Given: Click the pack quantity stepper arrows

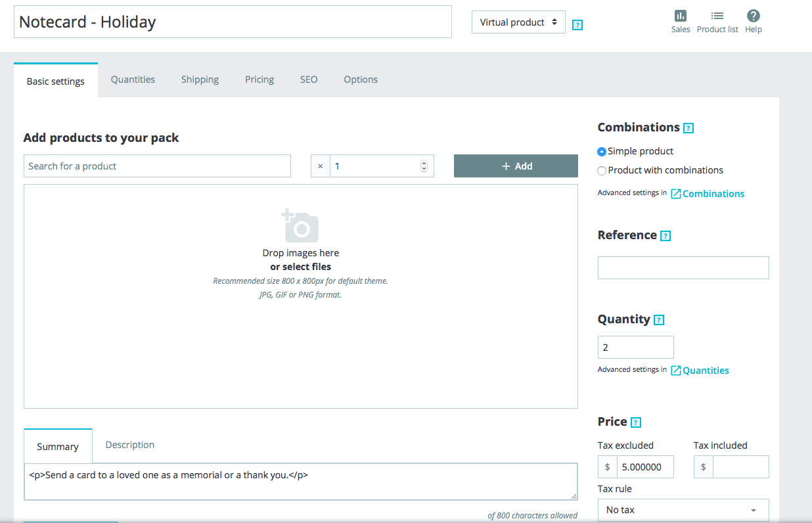Looking at the screenshot, I should [424, 166].
